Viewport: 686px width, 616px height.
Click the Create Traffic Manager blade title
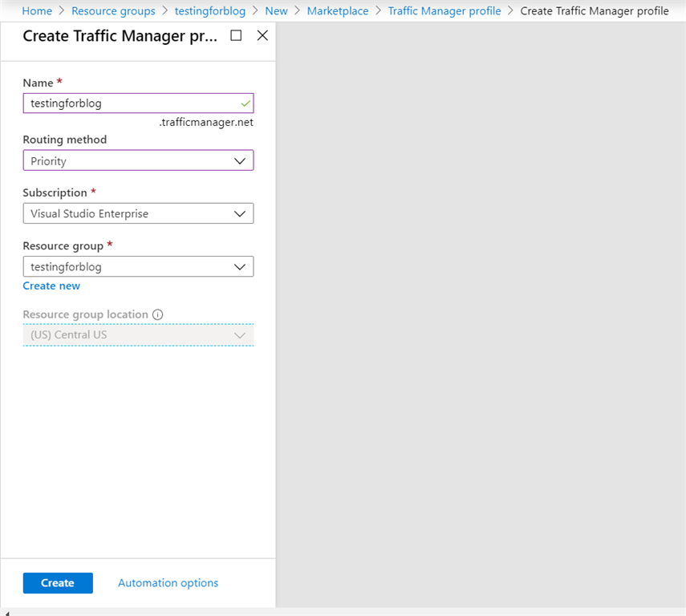tap(119, 36)
